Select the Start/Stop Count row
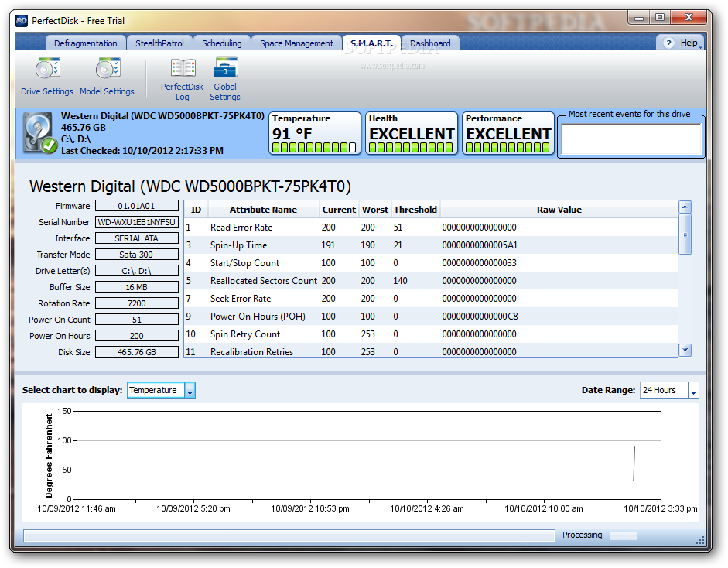This screenshot has width=728, height=568. click(x=432, y=263)
